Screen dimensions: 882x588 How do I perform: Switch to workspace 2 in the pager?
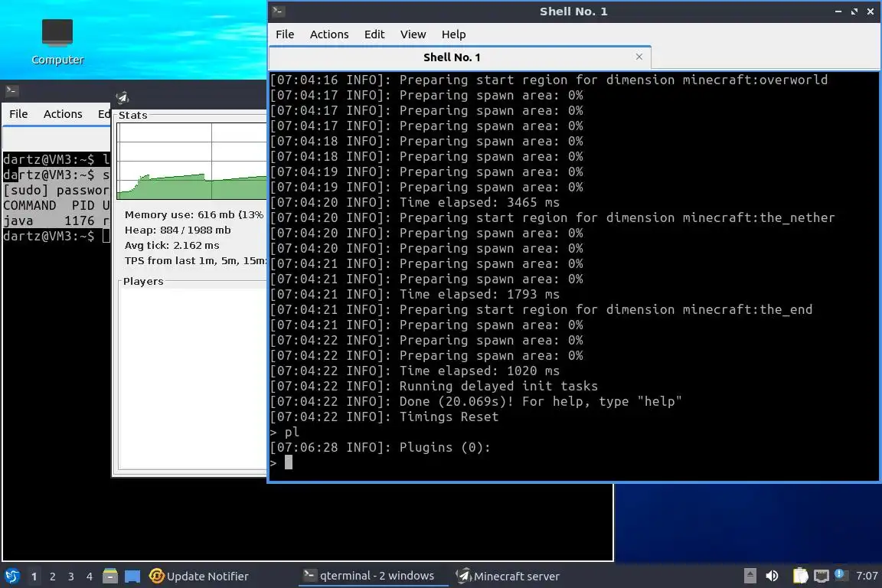(x=53, y=577)
